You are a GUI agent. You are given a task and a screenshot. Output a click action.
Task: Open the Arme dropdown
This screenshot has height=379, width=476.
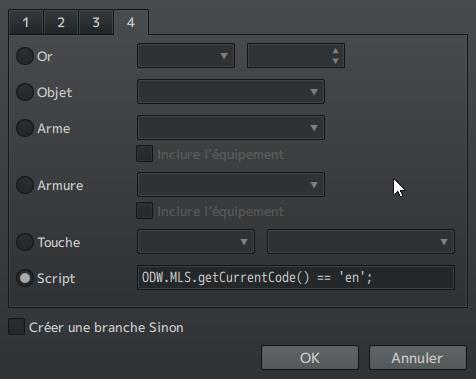(x=231, y=128)
